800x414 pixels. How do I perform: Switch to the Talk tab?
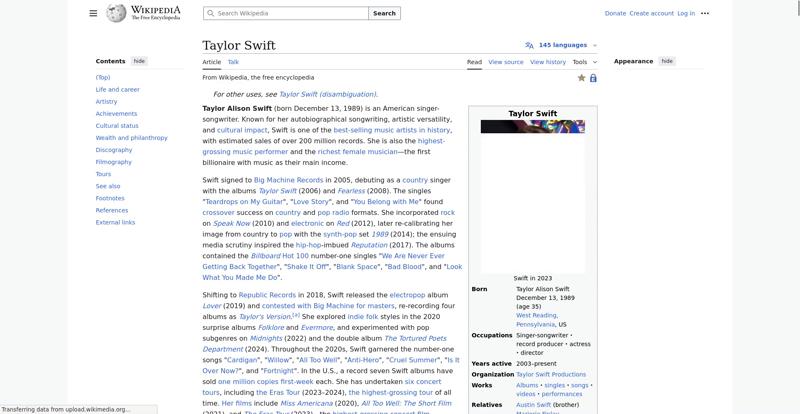pos(233,62)
